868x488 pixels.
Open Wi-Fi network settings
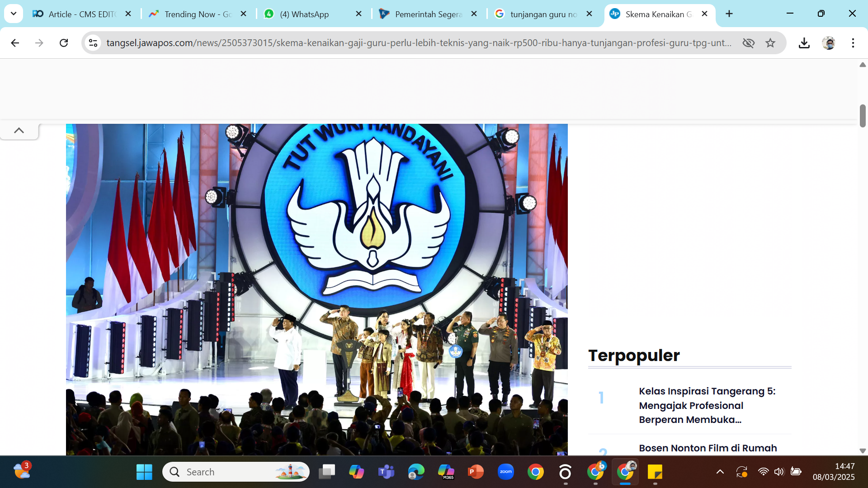(763, 472)
